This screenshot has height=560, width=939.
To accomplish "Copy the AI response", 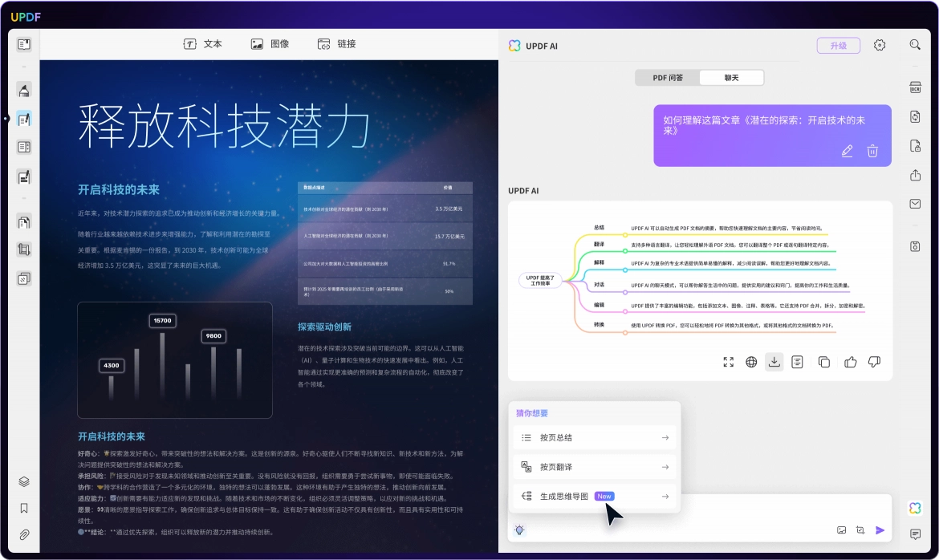I will (824, 362).
